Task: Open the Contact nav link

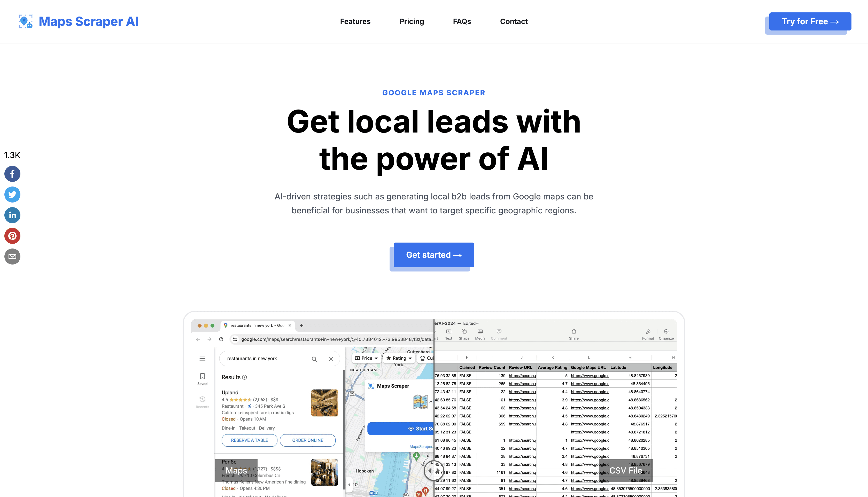Action: [x=514, y=21]
